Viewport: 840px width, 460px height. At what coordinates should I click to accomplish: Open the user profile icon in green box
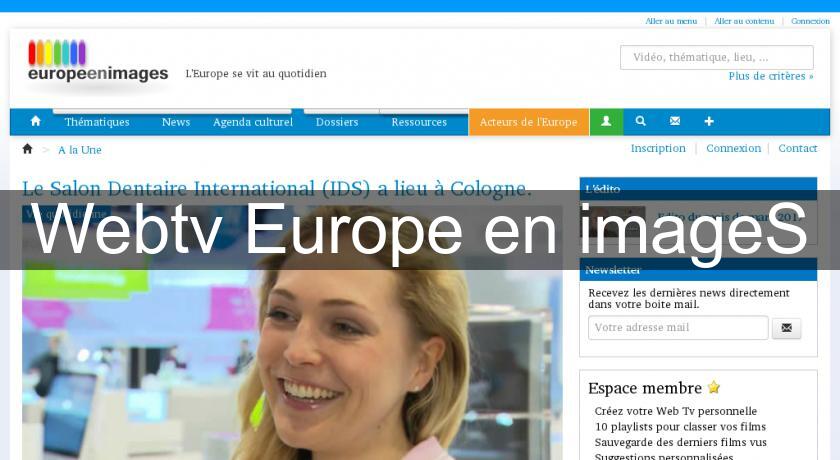tap(606, 122)
